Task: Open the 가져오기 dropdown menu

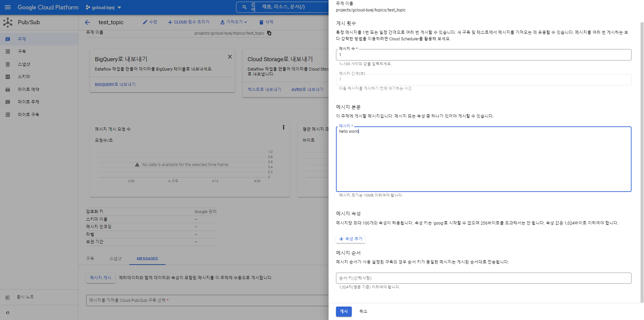Action: (234, 22)
